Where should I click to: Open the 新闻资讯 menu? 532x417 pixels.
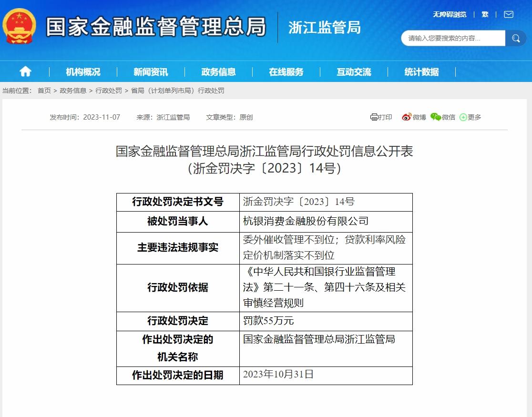pos(151,71)
